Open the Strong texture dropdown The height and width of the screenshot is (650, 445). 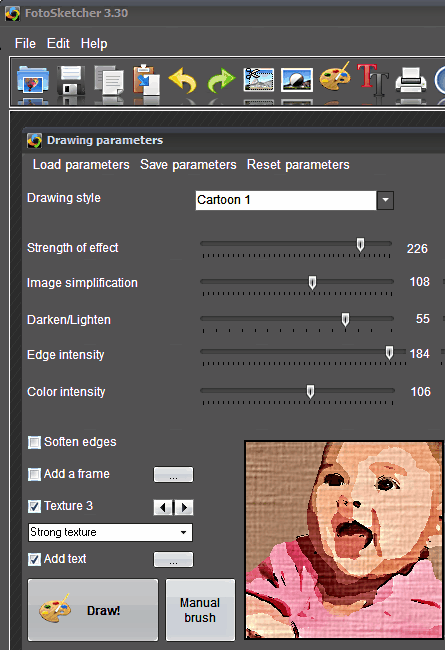coord(110,532)
